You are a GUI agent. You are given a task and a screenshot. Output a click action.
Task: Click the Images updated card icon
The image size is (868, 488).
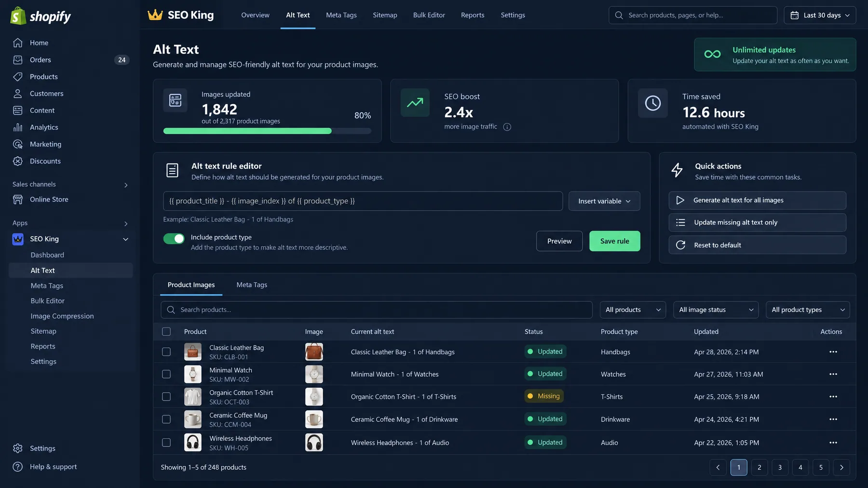[x=175, y=100]
